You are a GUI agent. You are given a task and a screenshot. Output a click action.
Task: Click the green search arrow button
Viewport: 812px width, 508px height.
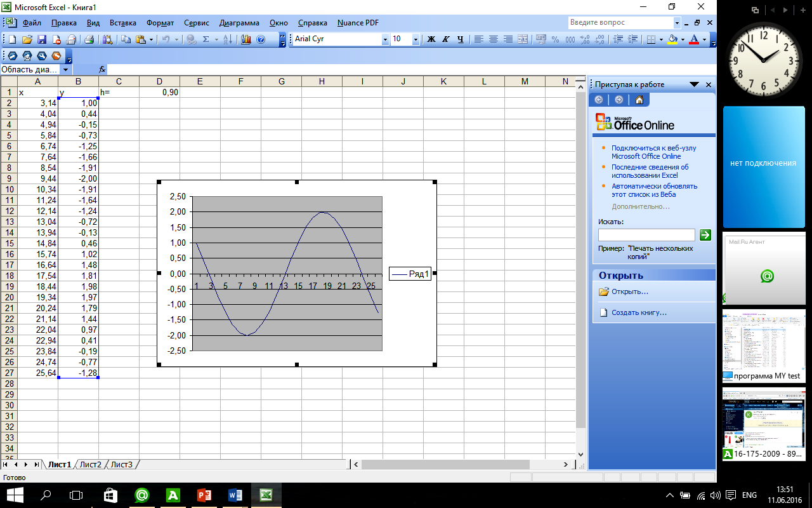tap(705, 235)
